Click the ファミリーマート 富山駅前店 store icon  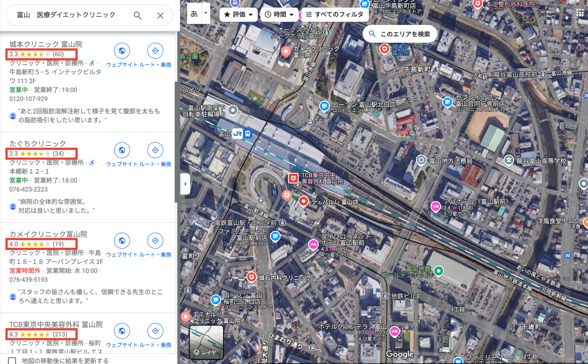(275, 237)
